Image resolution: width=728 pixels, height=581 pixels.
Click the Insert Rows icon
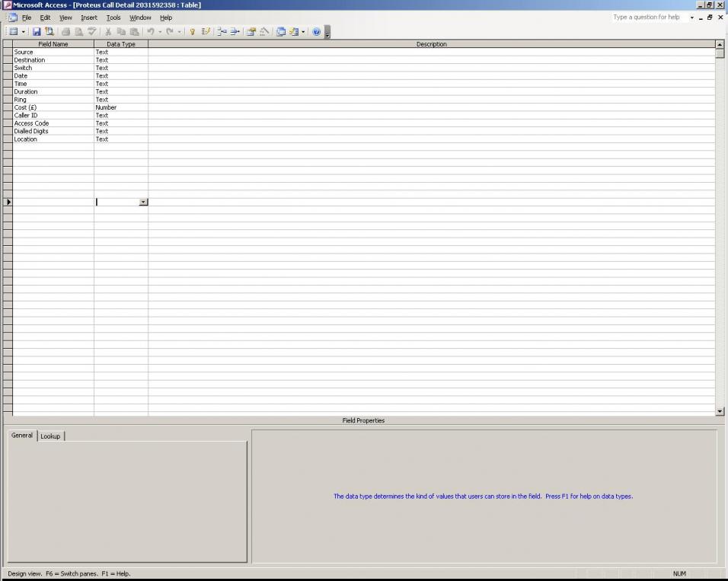pyautogui.click(x=222, y=31)
